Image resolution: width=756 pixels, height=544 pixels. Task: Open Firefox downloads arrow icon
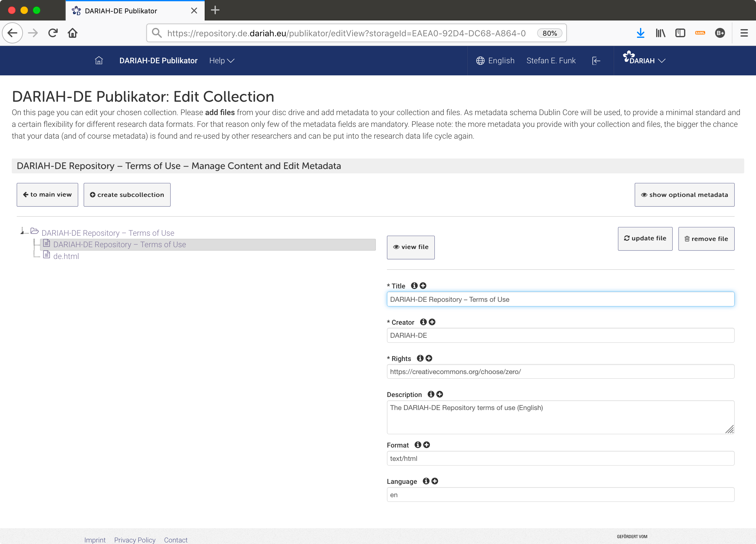pos(640,33)
